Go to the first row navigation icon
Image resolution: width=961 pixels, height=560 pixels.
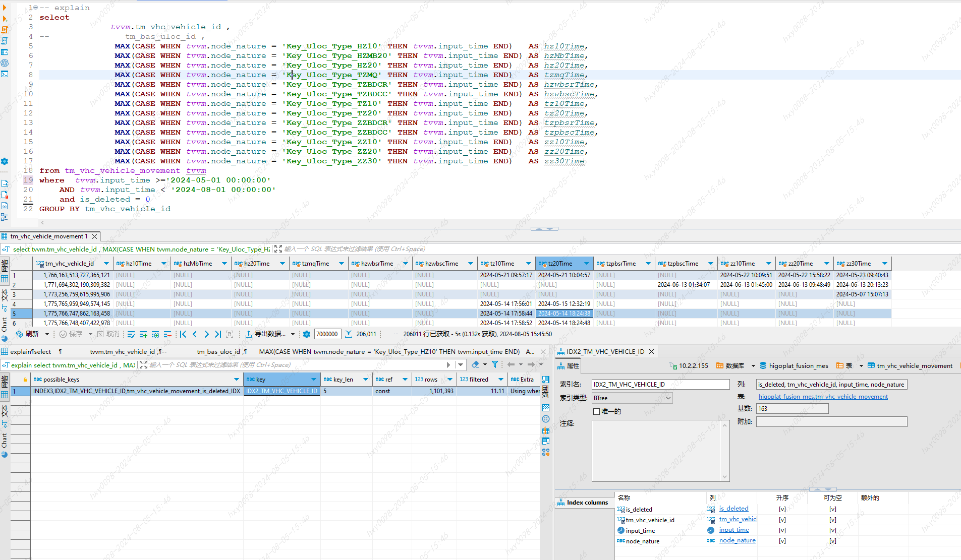[183, 334]
